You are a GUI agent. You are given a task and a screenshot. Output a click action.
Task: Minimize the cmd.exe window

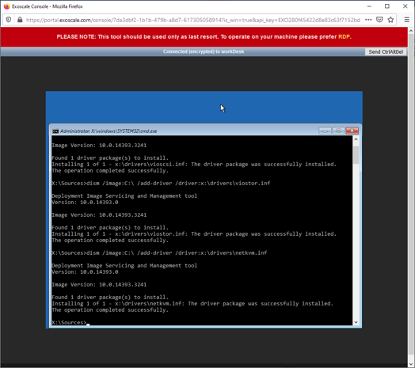[x=325, y=131]
